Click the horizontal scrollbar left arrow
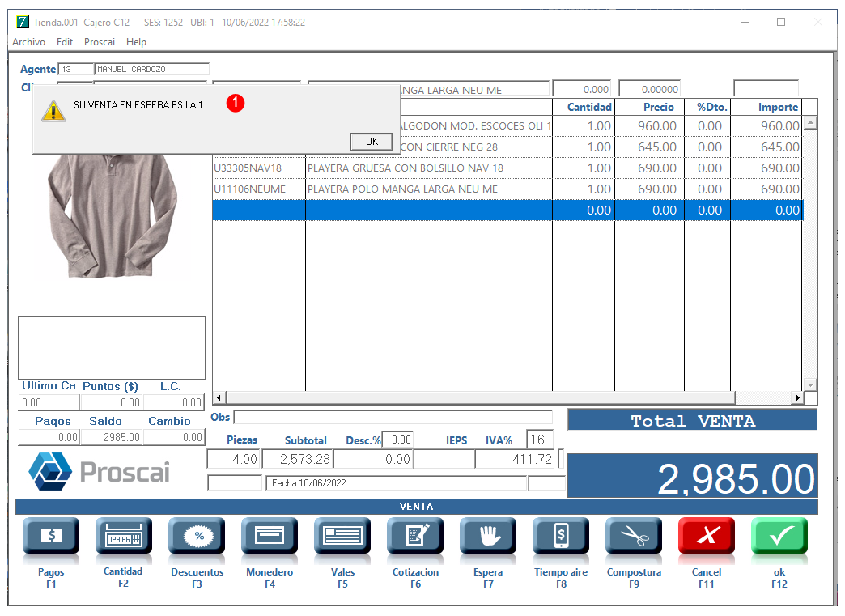 coord(219,397)
